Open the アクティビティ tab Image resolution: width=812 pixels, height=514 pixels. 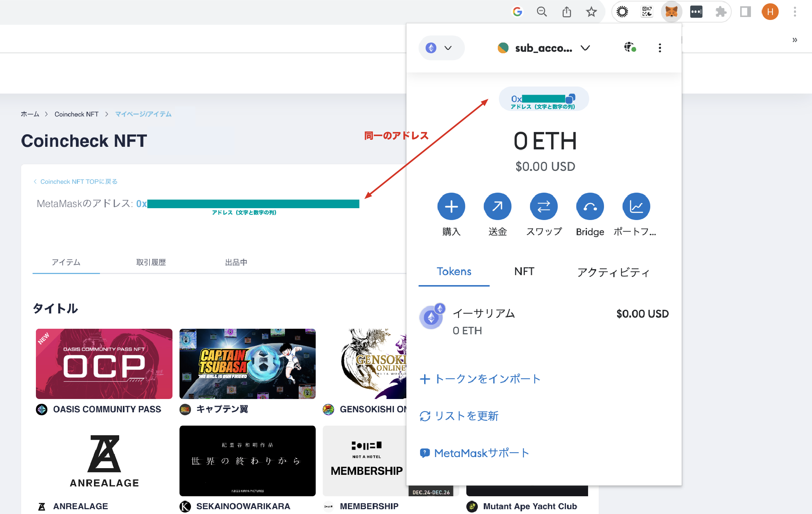pyautogui.click(x=613, y=272)
